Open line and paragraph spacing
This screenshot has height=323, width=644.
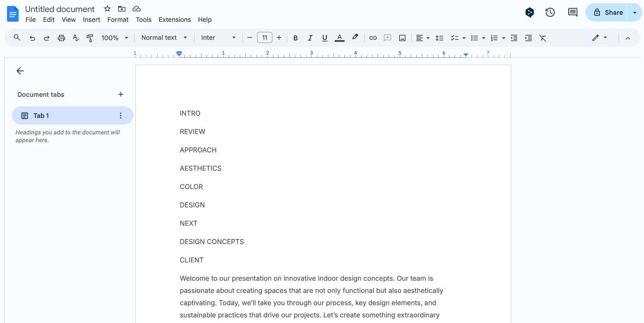click(x=439, y=38)
